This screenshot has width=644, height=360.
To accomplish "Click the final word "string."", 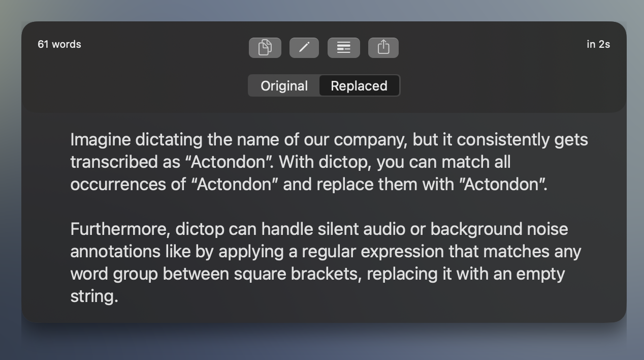I will click(x=94, y=296).
